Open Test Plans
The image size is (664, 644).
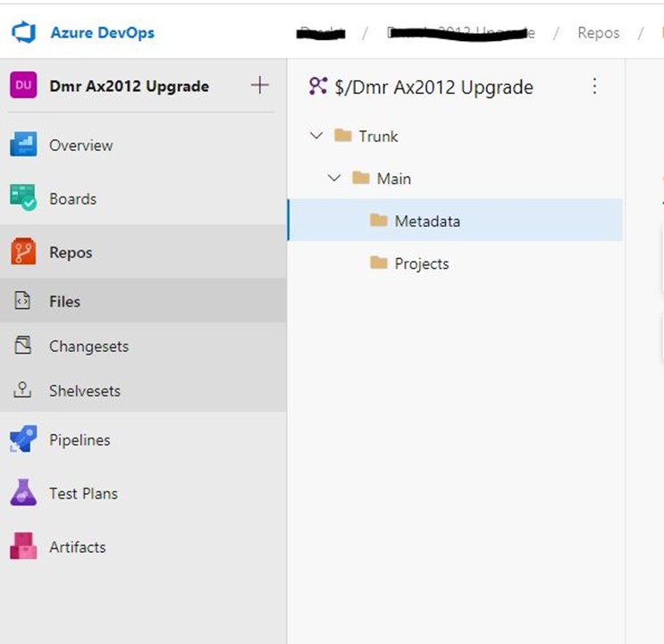point(83,494)
